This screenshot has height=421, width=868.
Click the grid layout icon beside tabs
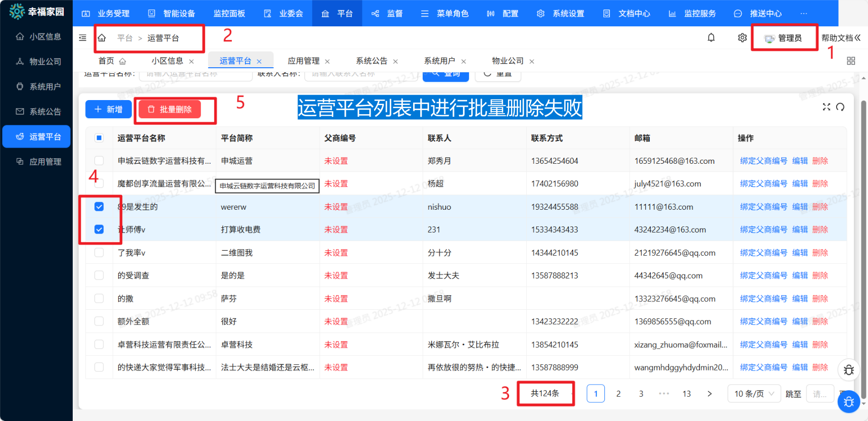coord(851,61)
